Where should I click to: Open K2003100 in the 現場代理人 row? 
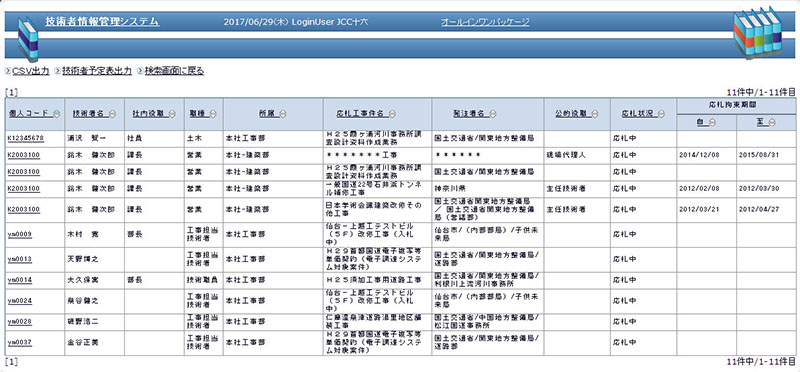23,155
